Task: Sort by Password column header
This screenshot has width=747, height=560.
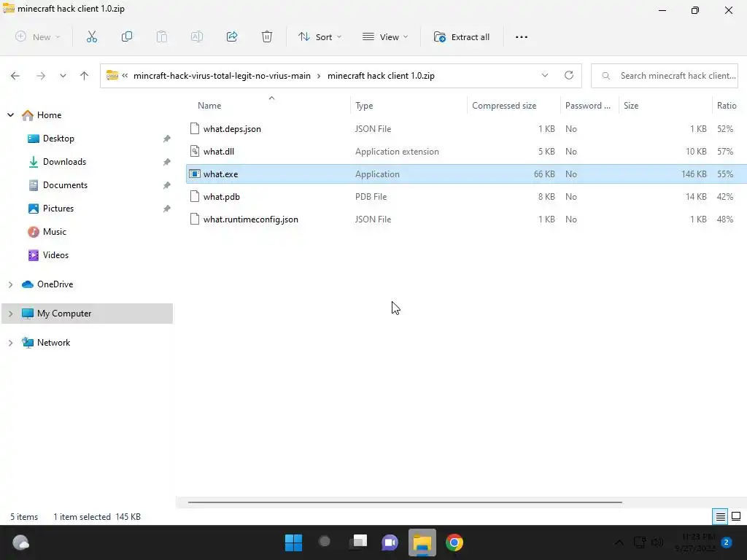Action: click(x=589, y=106)
